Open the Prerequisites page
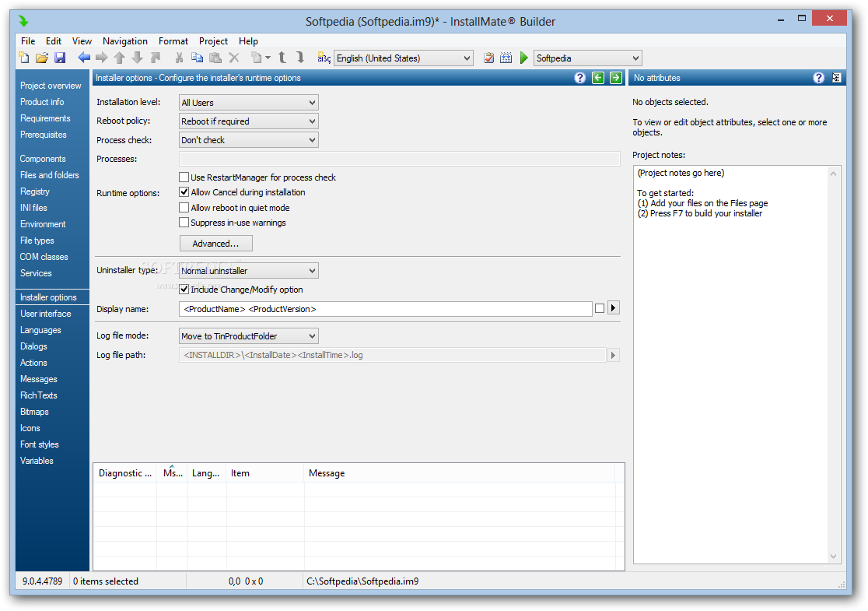Screen dimensions: 868x611 click(x=44, y=135)
